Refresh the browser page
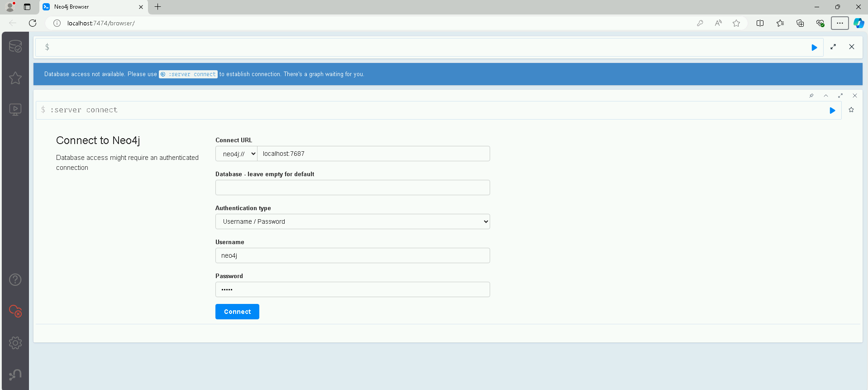This screenshot has width=868, height=390. tap(33, 23)
